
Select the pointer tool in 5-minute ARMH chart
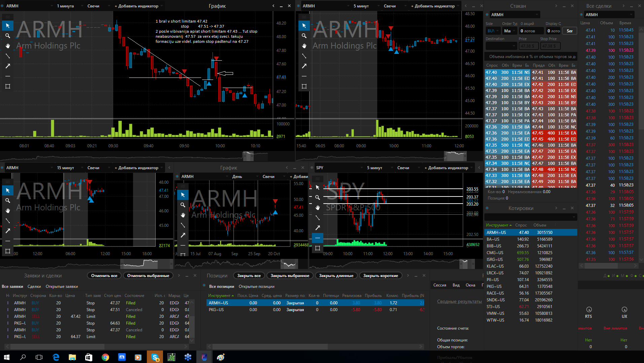(304, 26)
